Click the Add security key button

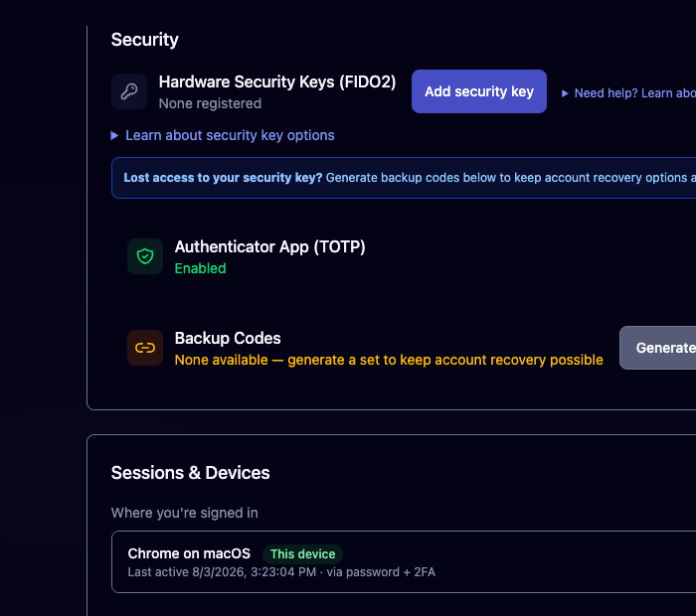click(479, 91)
